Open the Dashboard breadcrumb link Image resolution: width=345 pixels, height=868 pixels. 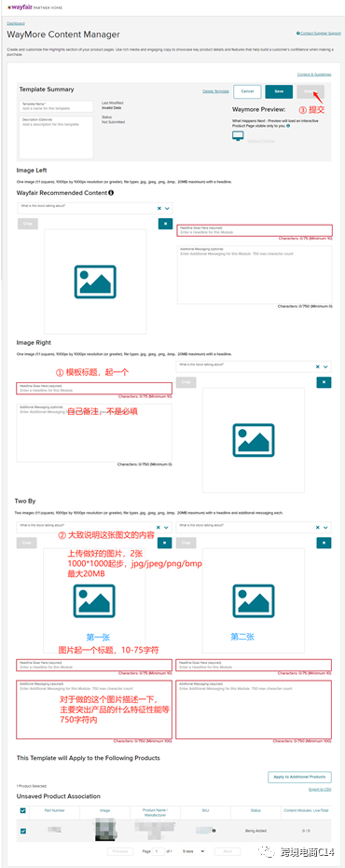click(16, 23)
